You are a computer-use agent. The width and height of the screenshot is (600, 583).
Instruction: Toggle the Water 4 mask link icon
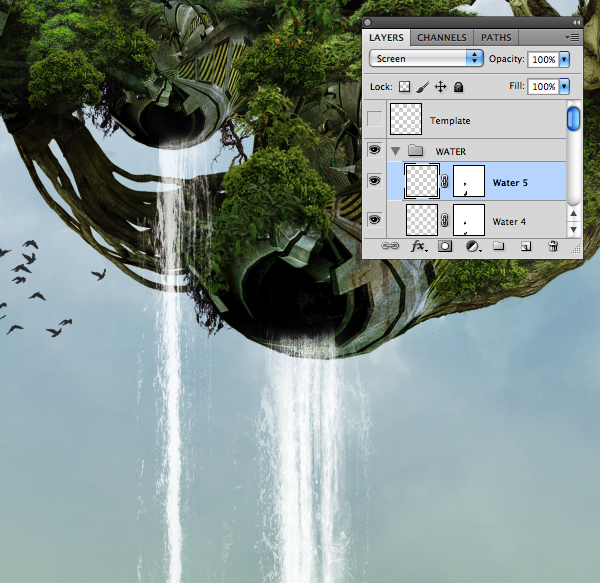(x=444, y=220)
